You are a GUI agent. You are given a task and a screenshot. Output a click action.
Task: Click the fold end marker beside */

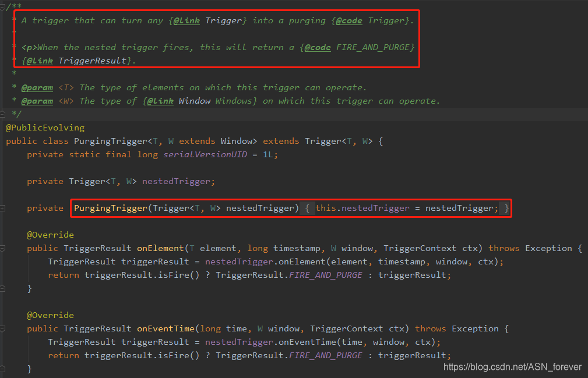pyautogui.click(x=2, y=114)
